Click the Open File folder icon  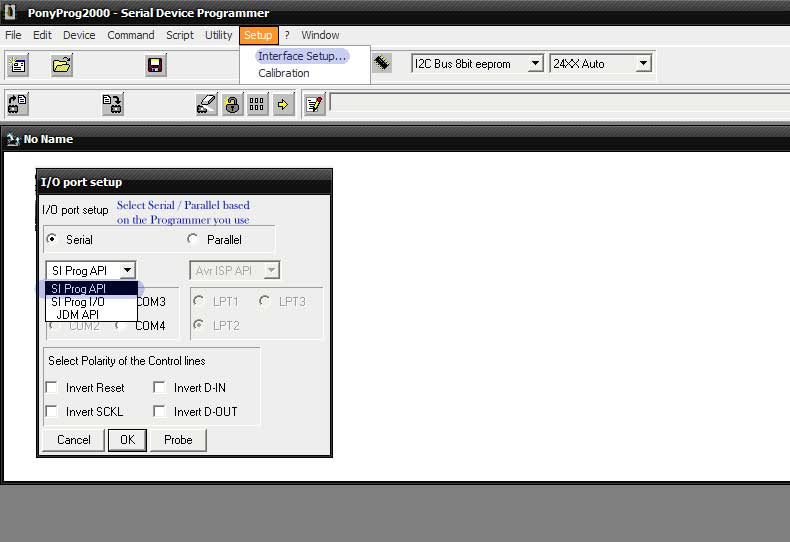(62, 65)
